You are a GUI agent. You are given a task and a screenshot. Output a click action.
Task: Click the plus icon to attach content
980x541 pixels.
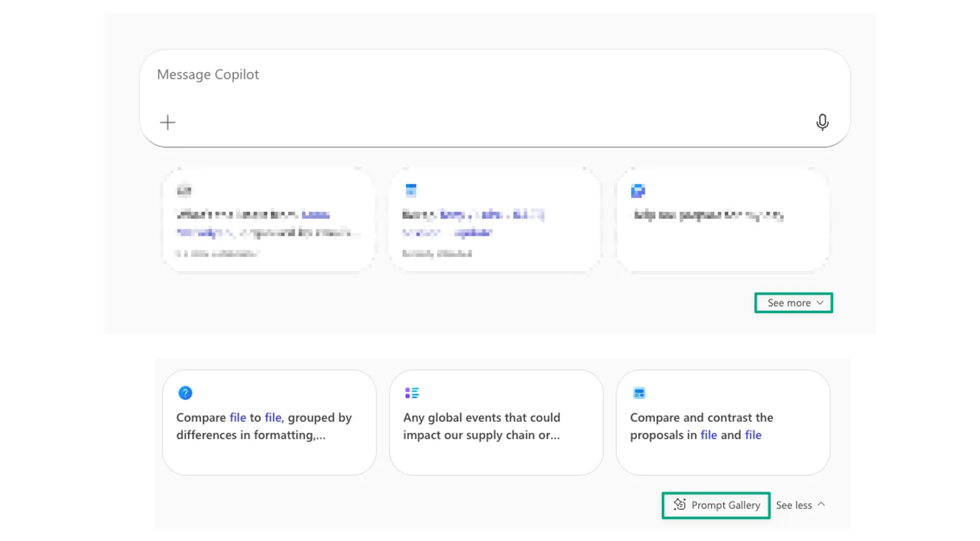pyautogui.click(x=167, y=122)
